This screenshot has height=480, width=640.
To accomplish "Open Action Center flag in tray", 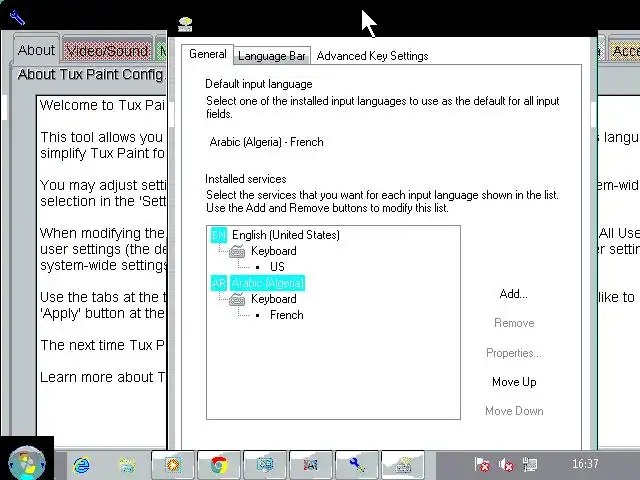I will [x=482, y=464].
